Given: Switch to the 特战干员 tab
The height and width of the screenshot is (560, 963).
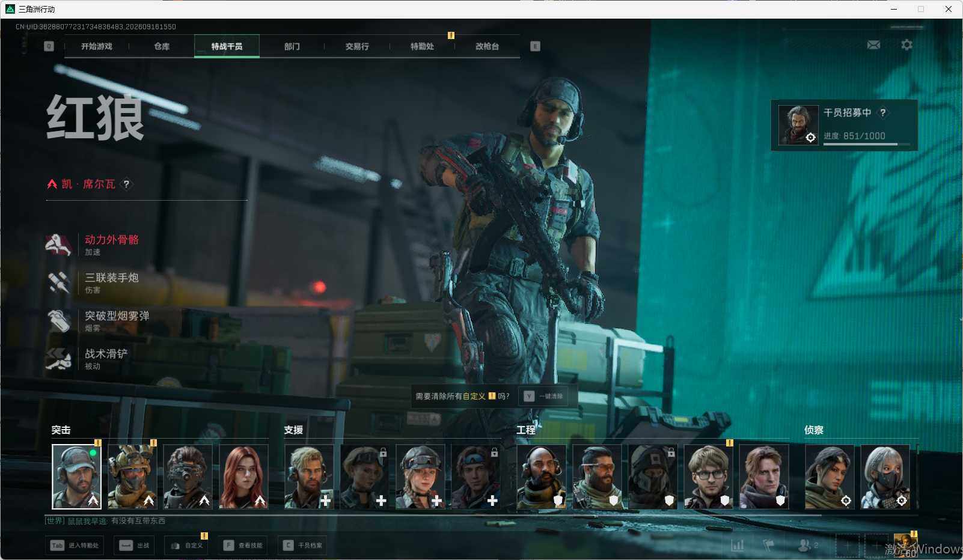Looking at the screenshot, I should point(227,46).
